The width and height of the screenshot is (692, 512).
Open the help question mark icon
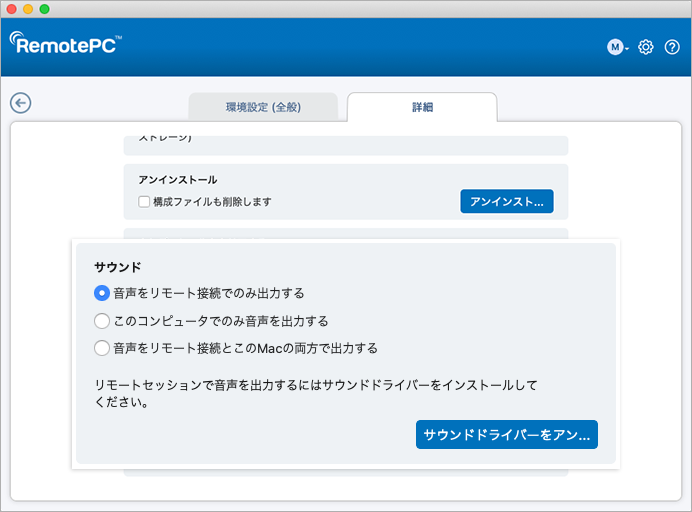[x=672, y=47]
